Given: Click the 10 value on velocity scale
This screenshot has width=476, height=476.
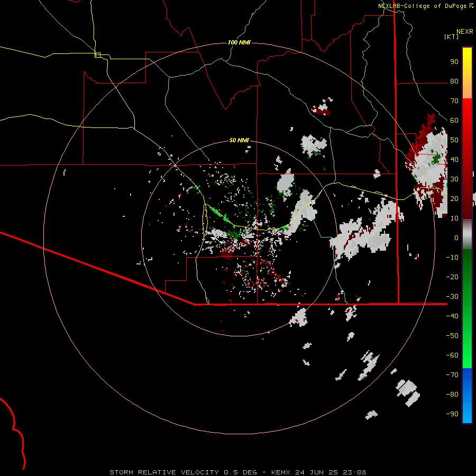Looking at the screenshot, I should (x=454, y=218).
